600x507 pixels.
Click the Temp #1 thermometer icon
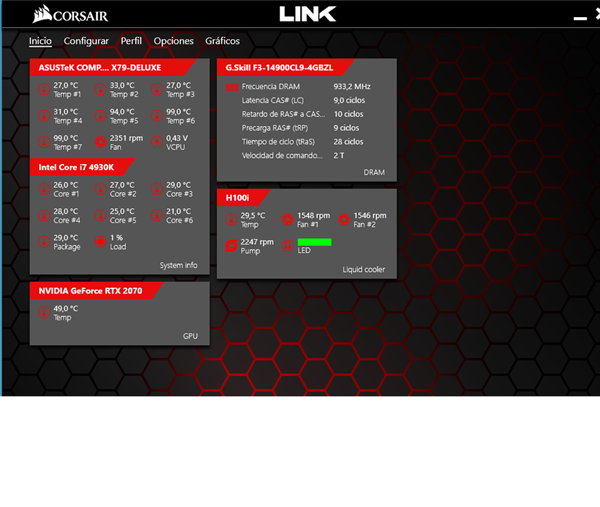point(44,90)
